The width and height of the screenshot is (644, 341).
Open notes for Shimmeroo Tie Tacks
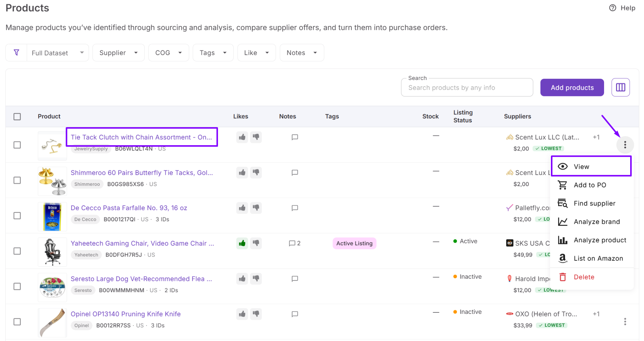(295, 173)
